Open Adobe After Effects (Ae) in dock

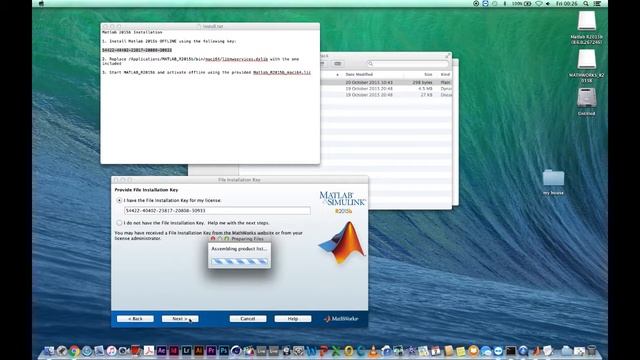click(x=162, y=351)
